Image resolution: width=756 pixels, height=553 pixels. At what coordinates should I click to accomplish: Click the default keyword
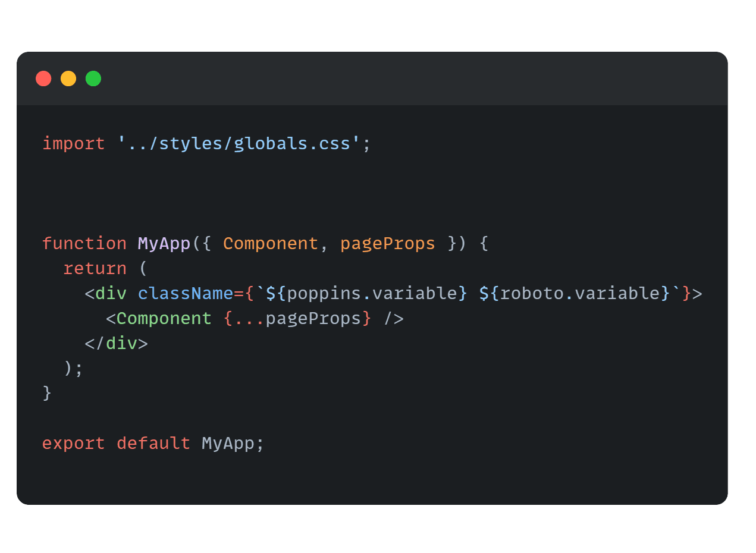pos(153,443)
